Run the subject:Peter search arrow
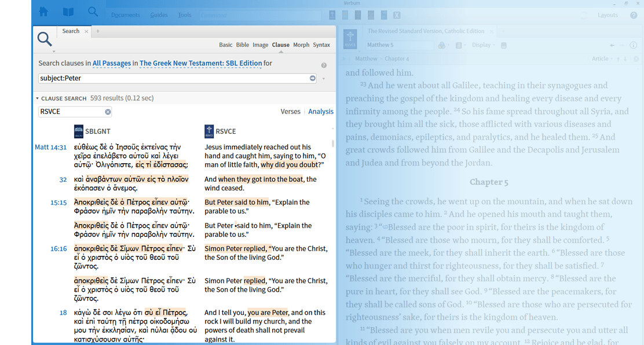 pos(313,78)
